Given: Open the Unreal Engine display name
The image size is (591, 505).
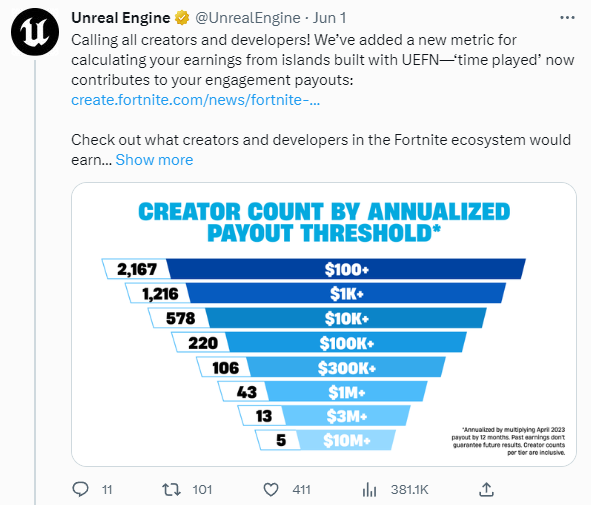Looking at the screenshot, I should pyautogui.click(x=121, y=18).
